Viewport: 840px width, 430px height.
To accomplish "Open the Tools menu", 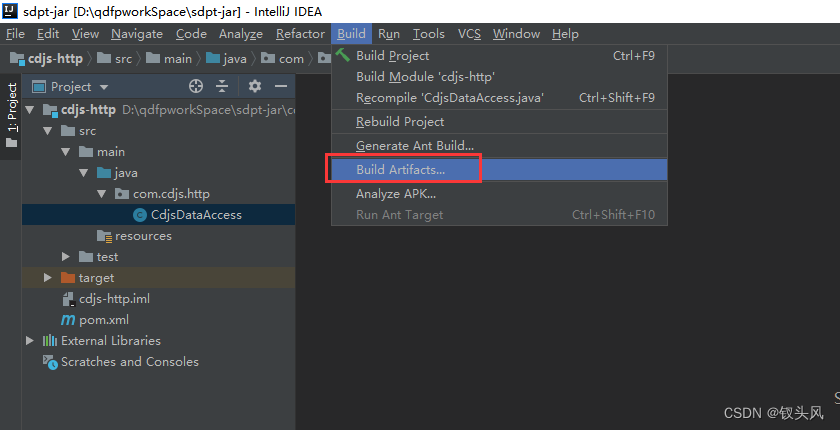I will coord(429,34).
